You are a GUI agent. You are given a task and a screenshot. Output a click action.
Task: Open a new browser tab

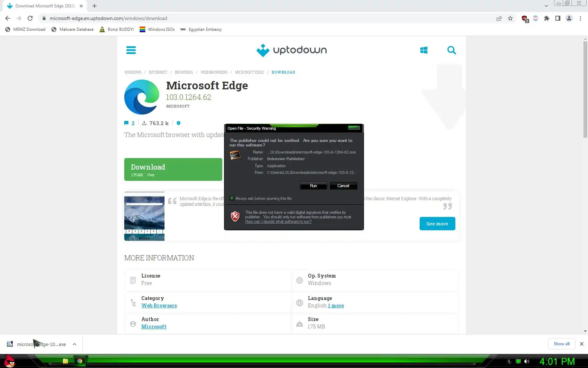tap(94, 6)
